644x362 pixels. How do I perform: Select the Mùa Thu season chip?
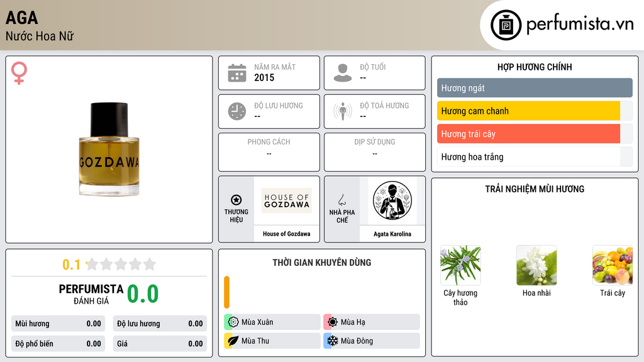click(272, 341)
